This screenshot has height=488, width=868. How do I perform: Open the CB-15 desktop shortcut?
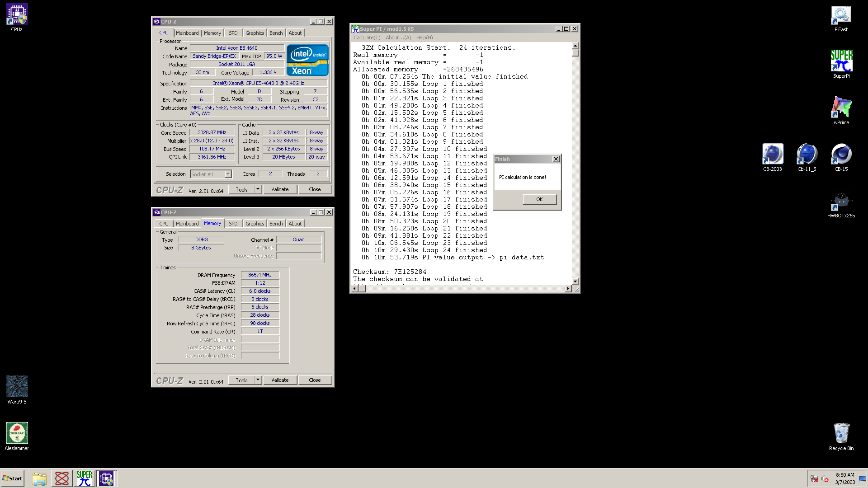click(841, 157)
